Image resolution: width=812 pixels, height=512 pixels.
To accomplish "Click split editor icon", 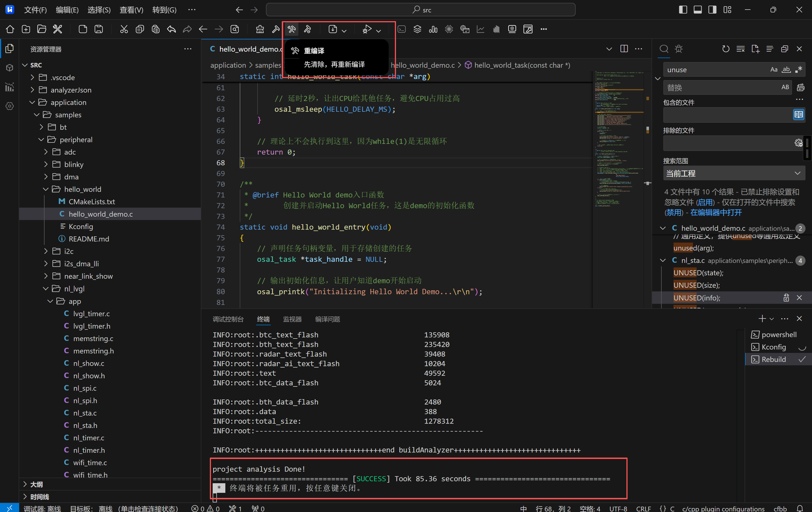I will (x=624, y=49).
